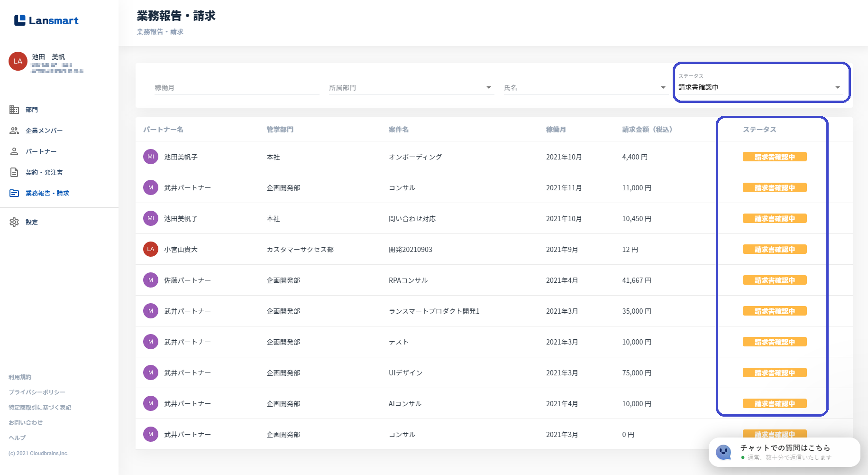Screen dimensions: 868x475
Task: Click the 稼働月 input field
Action: click(237, 88)
